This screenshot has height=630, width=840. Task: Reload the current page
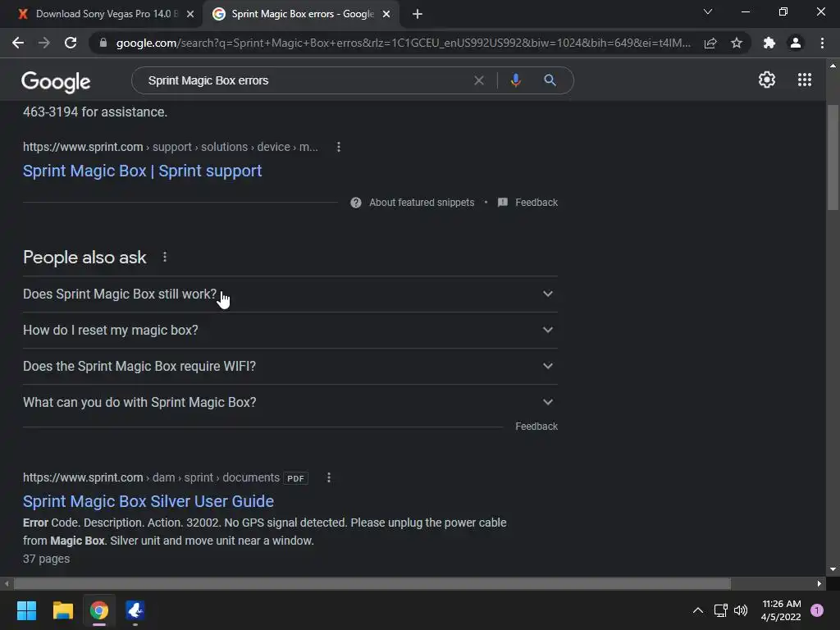point(71,43)
